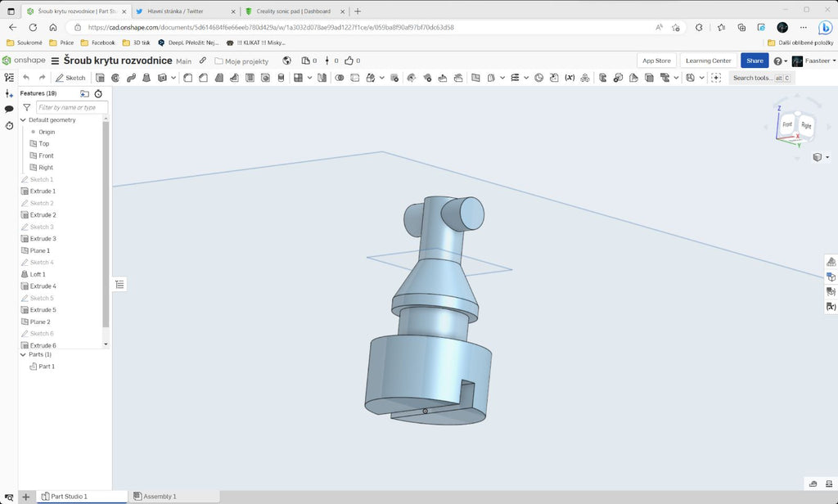Open the view cube display dropdown
The image size is (838, 504).
click(x=821, y=157)
